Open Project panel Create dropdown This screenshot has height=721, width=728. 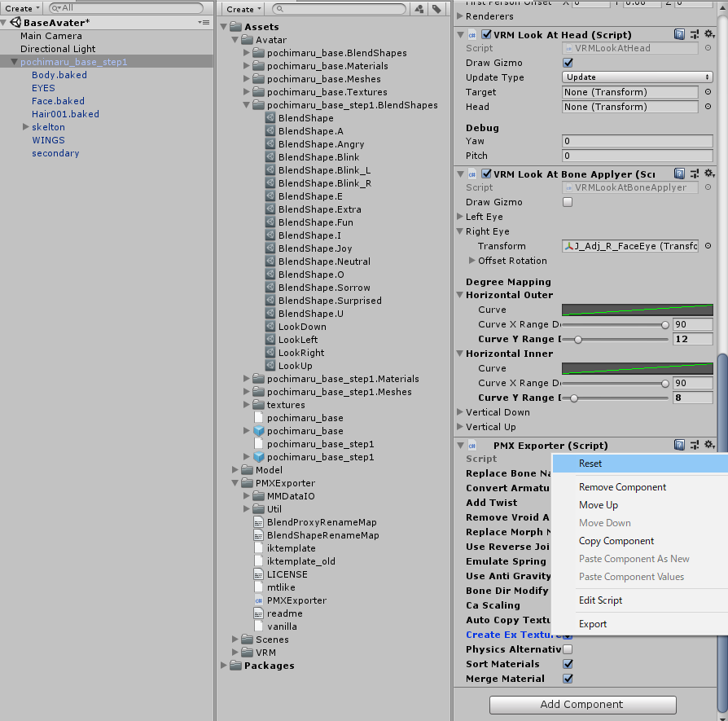(x=243, y=9)
